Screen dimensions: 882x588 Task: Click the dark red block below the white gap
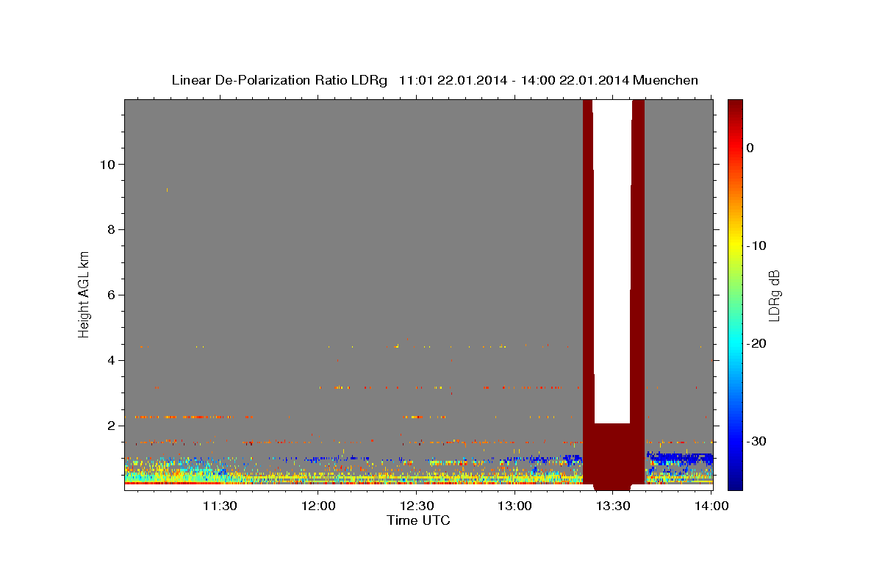click(613, 456)
